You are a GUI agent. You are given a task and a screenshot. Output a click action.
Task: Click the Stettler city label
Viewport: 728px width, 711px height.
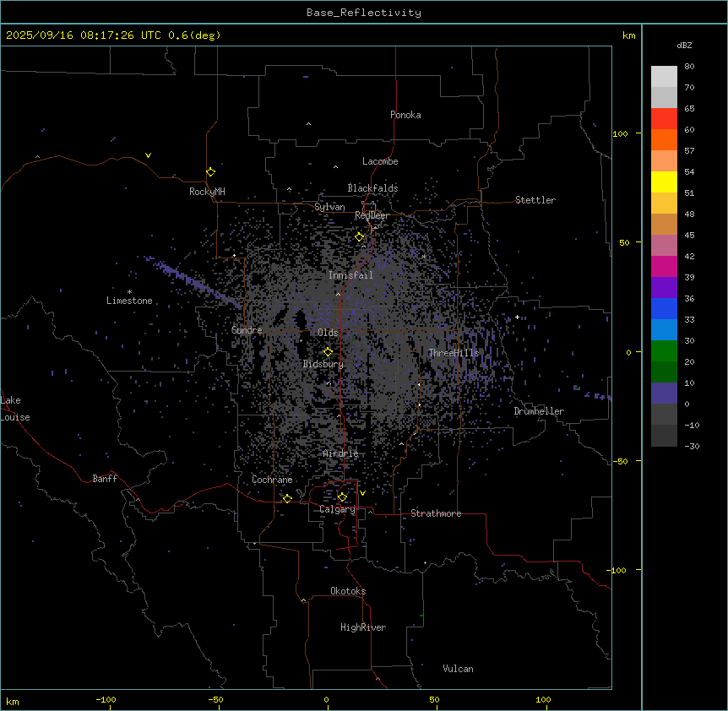[x=535, y=200]
